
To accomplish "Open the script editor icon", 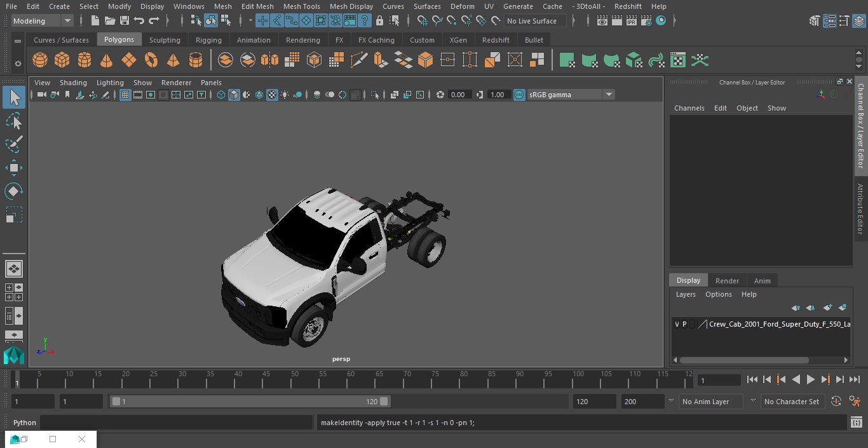I will pos(857,422).
